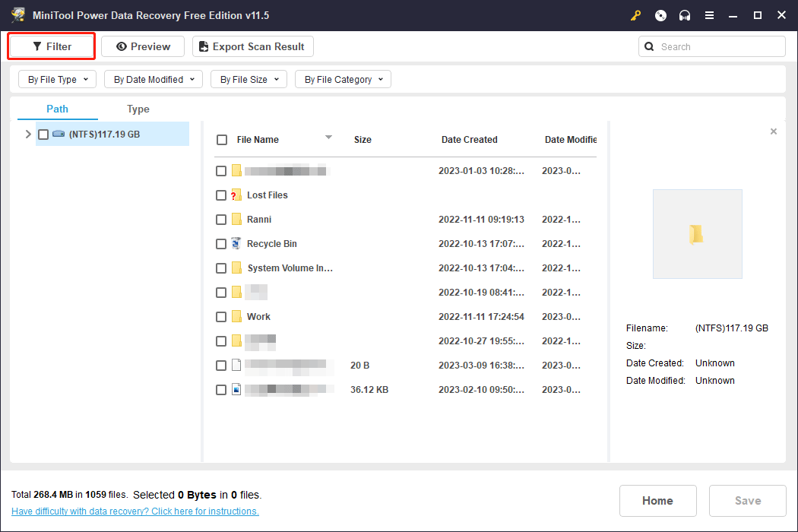The width and height of the screenshot is (798, 532).
Task: Select the Ranni folder name
Action: coord(259,220)
